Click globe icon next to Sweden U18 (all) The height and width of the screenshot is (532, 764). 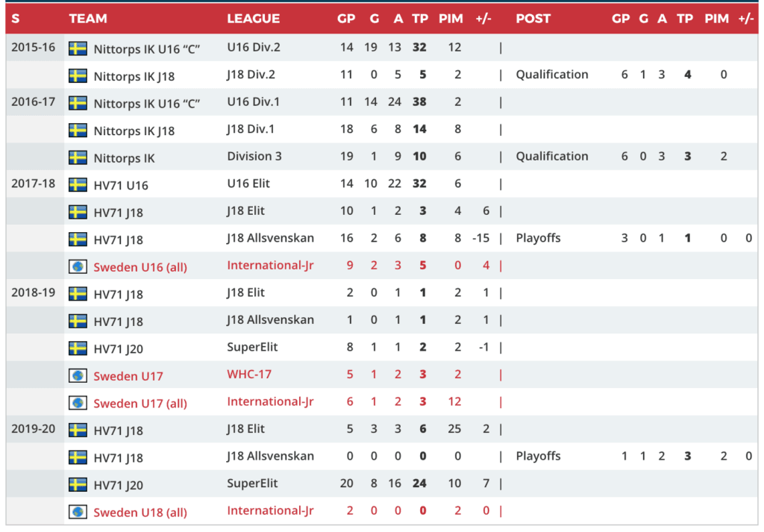pyautogui.click(x=78, y=512)
